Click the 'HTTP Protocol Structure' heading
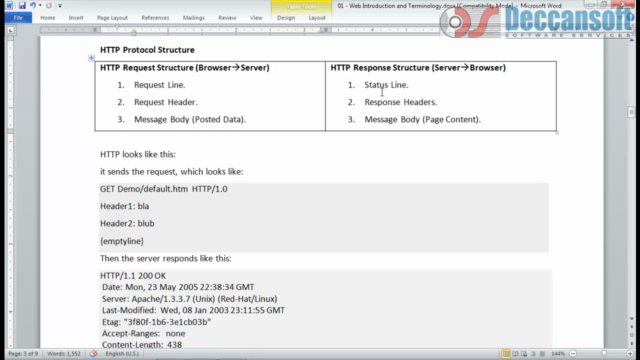The height and width of the screenshot is (360, 640). tap(147, 50)
